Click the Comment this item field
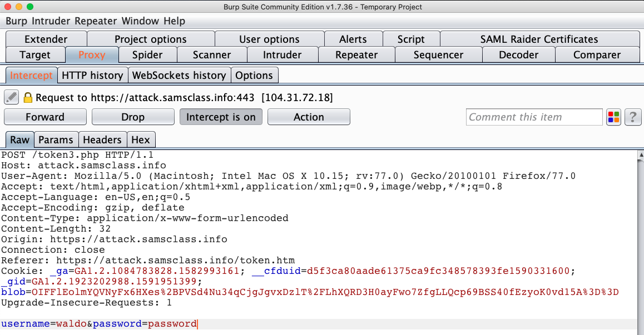The image size is (644, 335). click(534, 117)
